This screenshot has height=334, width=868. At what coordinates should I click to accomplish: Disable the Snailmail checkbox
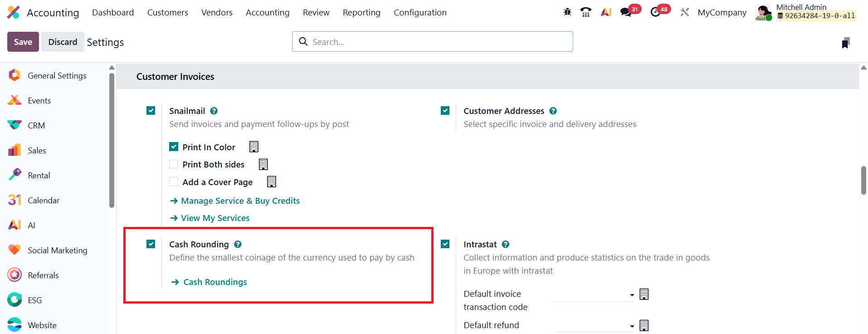point(151,111)
